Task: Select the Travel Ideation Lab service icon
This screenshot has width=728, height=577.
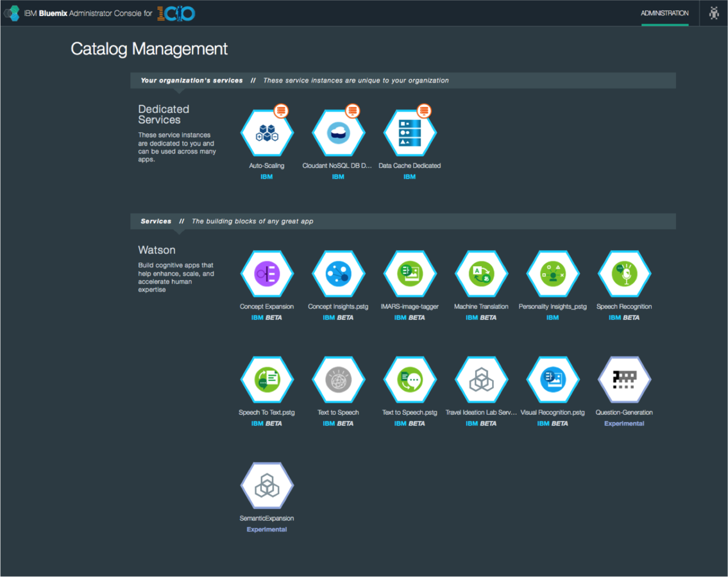Action: click(x=482, y=380)
